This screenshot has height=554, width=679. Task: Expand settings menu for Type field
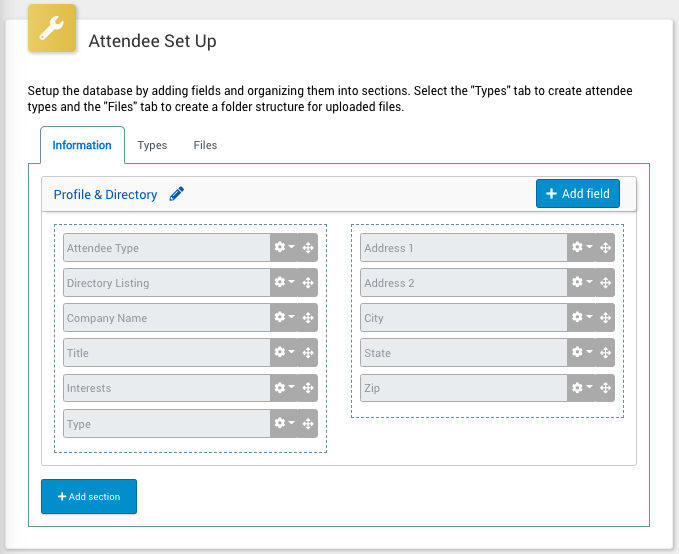tap(284, 424)
